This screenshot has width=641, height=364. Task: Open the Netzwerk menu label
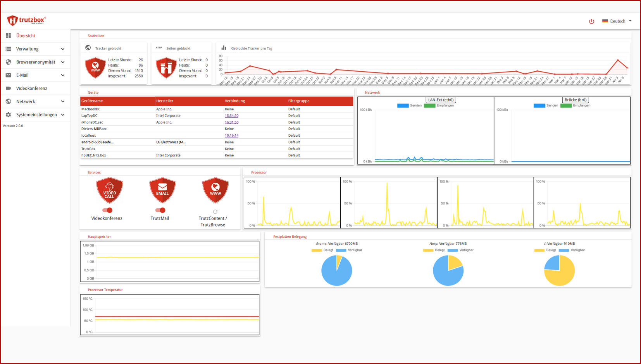tap(26, 101)
